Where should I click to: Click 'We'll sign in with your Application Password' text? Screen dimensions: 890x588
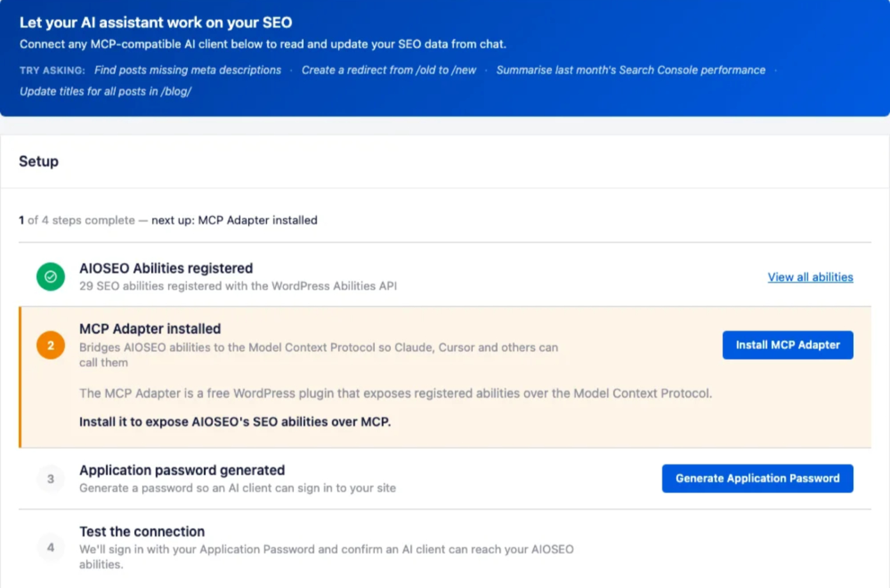coord(326,557)
